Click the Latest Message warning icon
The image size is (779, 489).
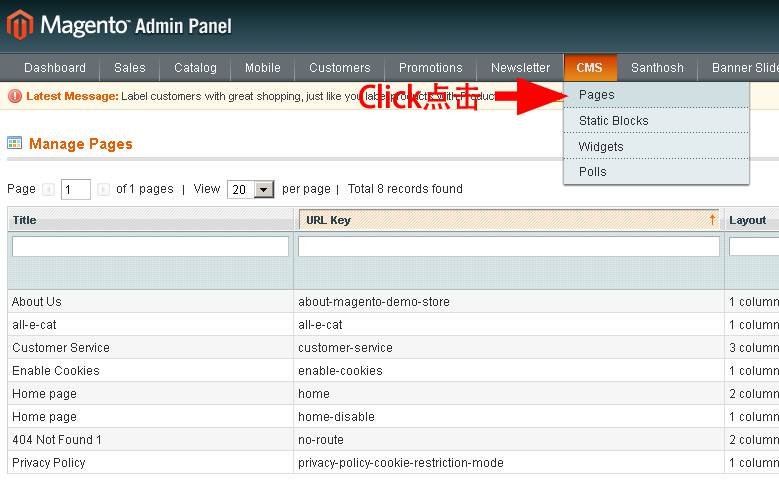pyautogui.click(x=15, y=96)
